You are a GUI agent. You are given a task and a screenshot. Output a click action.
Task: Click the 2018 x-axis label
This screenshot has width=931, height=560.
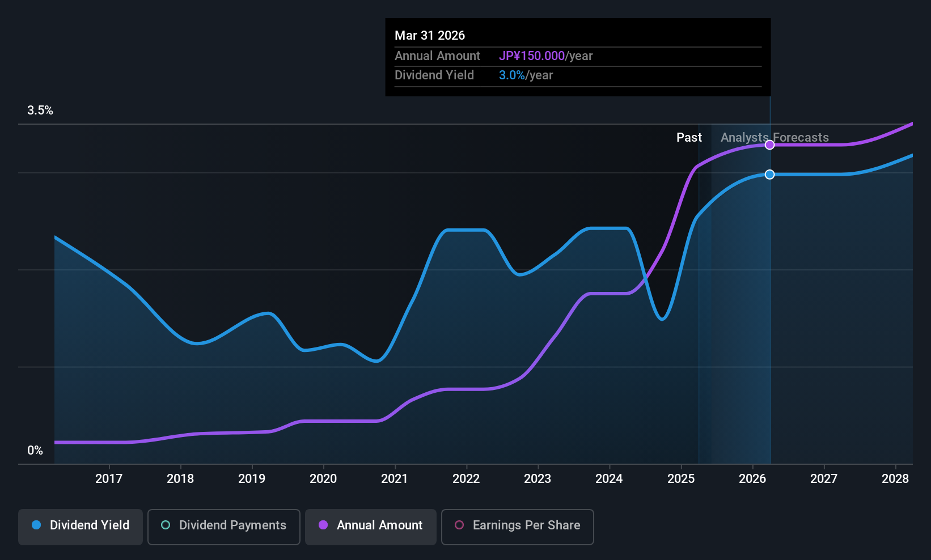[x=180, y=479]
